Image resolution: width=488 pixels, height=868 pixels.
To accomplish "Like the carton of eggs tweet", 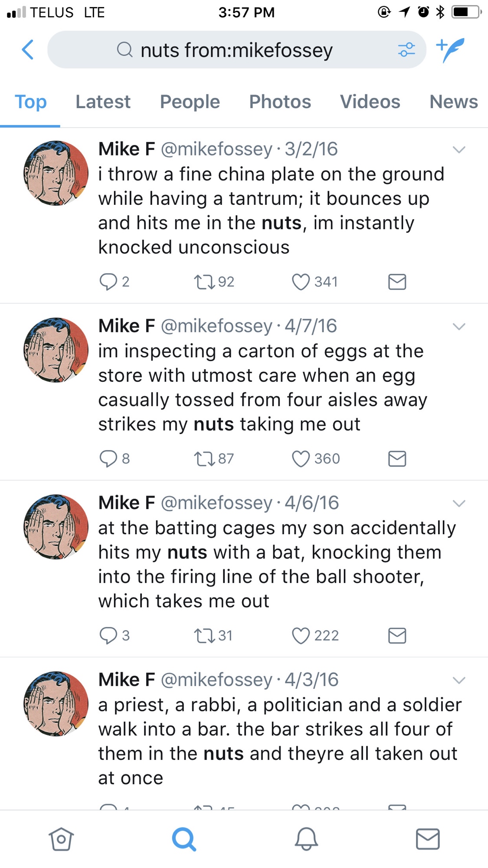I will [x=301, y=459].
